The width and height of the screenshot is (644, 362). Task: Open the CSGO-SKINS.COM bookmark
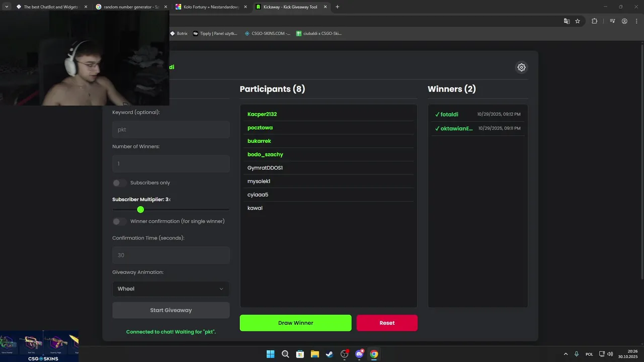coord(267,34)
